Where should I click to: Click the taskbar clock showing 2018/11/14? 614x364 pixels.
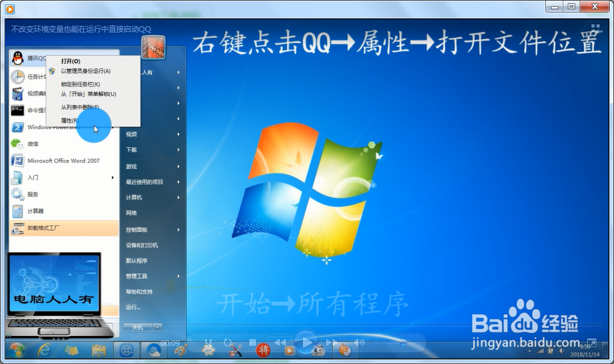585,351
